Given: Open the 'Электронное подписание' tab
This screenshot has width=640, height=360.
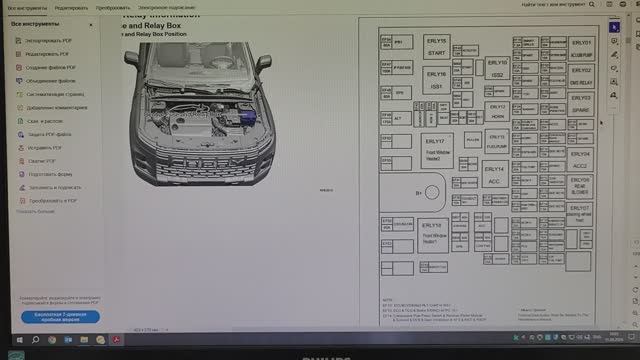Looking at the screenshot, I should pos(167,7).
